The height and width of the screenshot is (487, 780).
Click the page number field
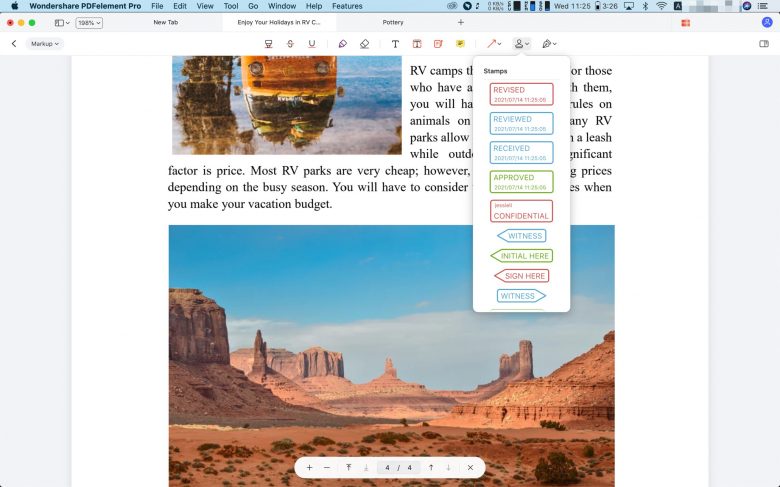pos(388,467)
